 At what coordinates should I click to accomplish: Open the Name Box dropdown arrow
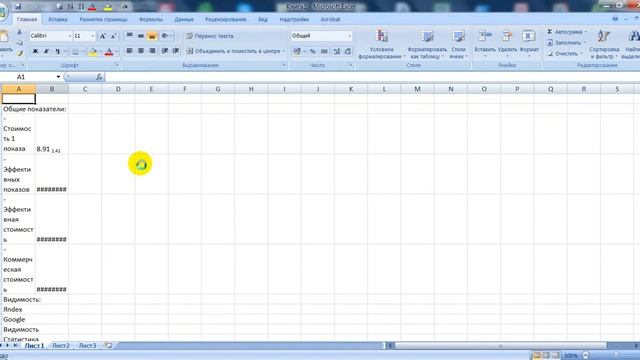click(x=58, y=77)
